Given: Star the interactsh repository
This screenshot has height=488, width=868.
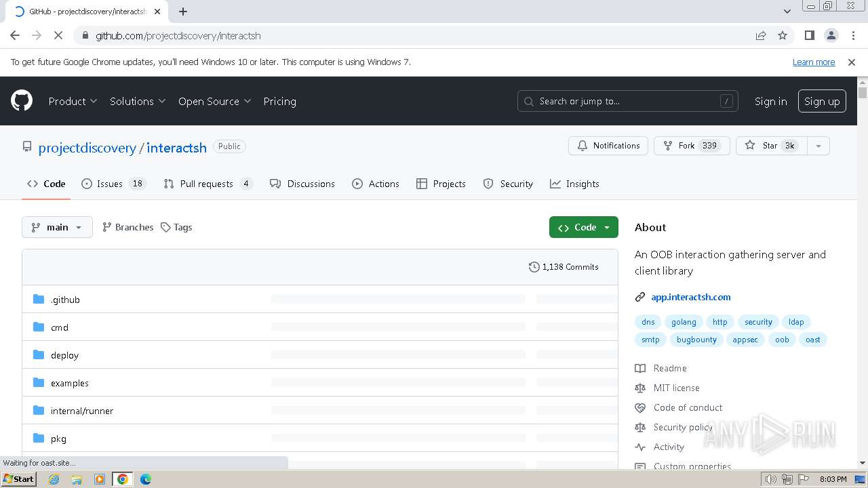Looking at the screenshot, I should (x=771, y=146).
